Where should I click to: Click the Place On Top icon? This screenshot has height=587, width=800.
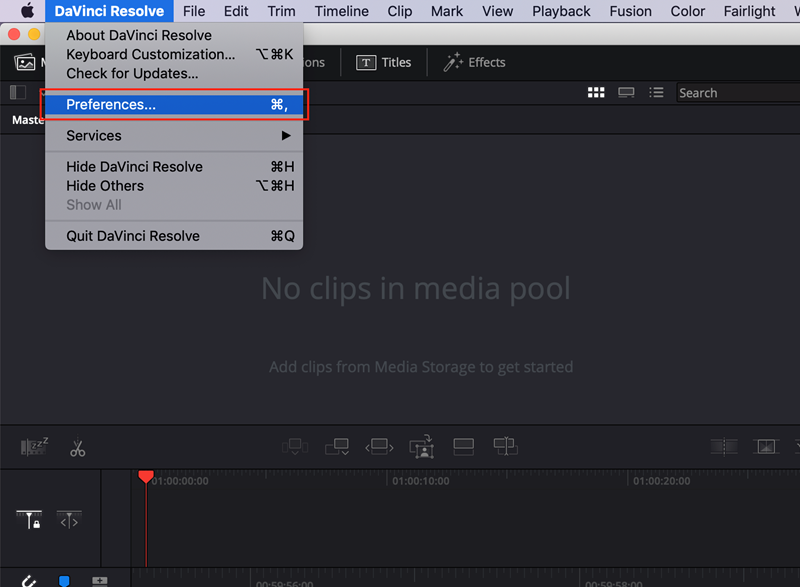(x=463, y=447)
